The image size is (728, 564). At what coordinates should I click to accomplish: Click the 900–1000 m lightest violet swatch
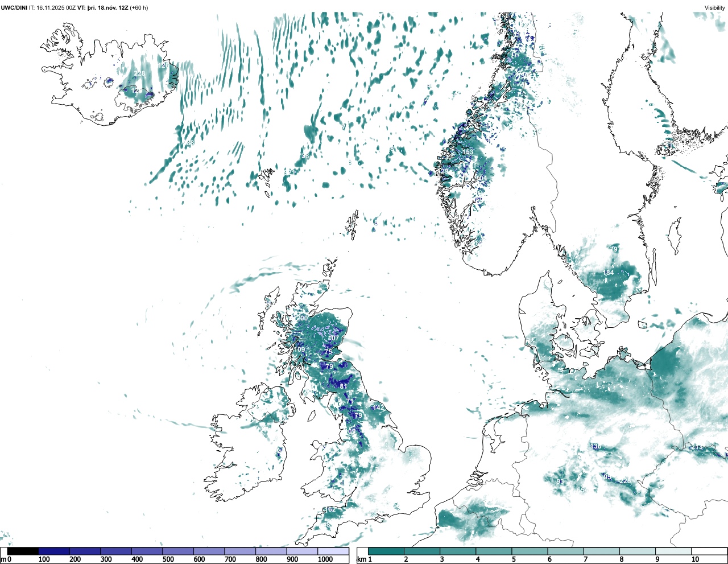pos(302,551)
